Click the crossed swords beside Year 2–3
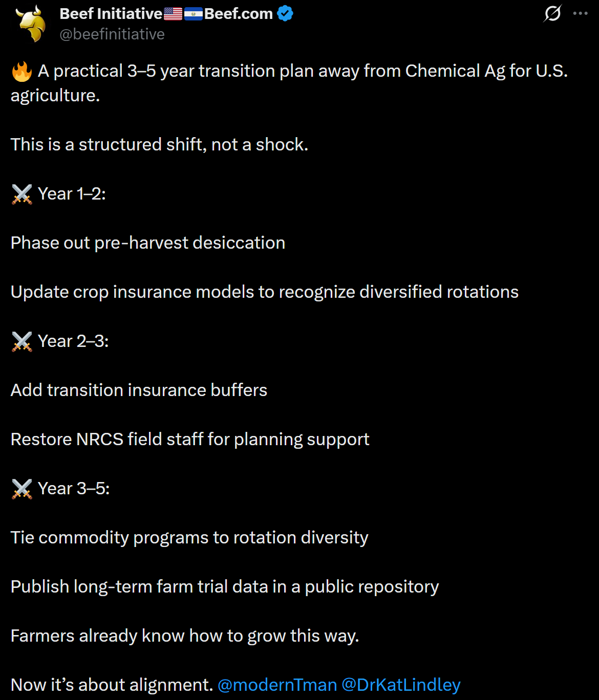Viewport: 599px width, 700px height. coord(22,342)
